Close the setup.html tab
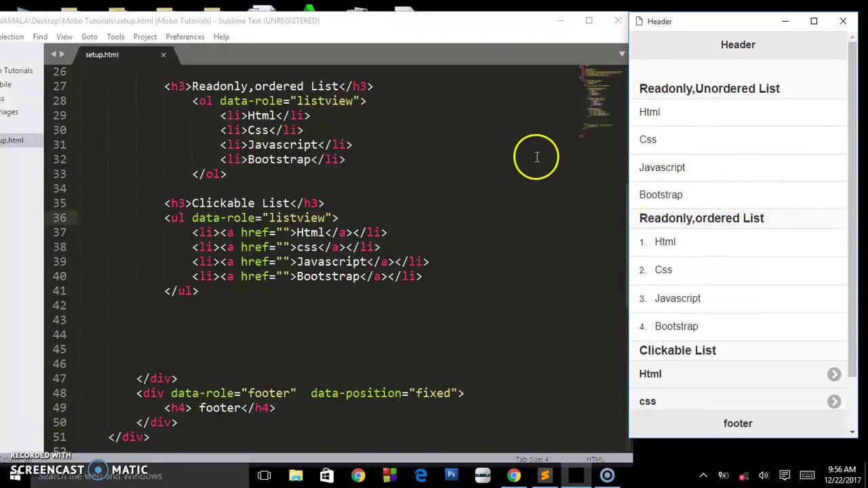Viewport: 868px width, 488px height. coord(163,55)
